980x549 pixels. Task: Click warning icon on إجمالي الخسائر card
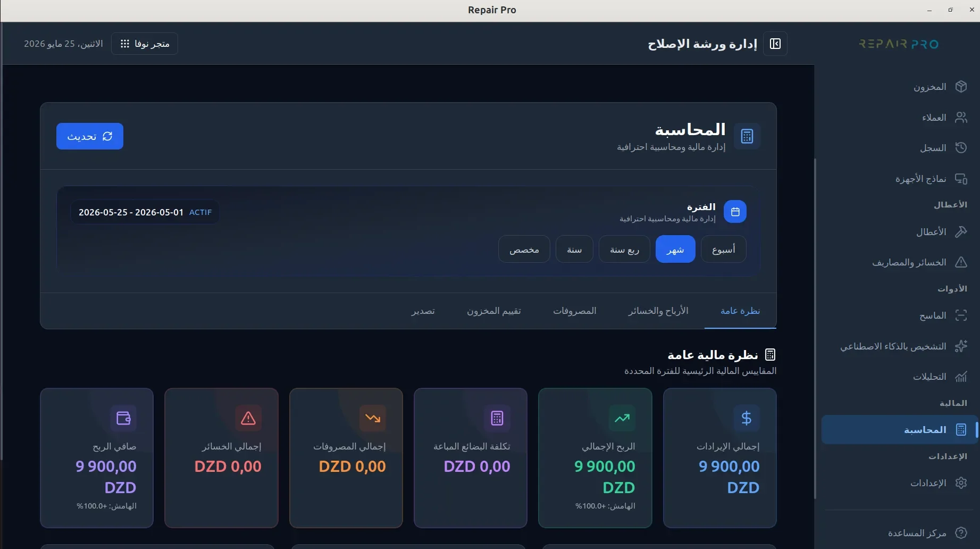[x=248, y=418]
